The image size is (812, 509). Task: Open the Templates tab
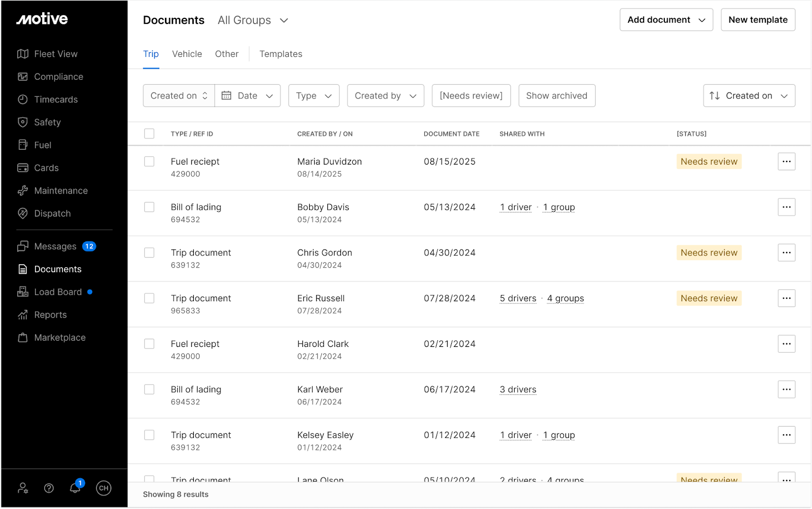pos(281,54)
